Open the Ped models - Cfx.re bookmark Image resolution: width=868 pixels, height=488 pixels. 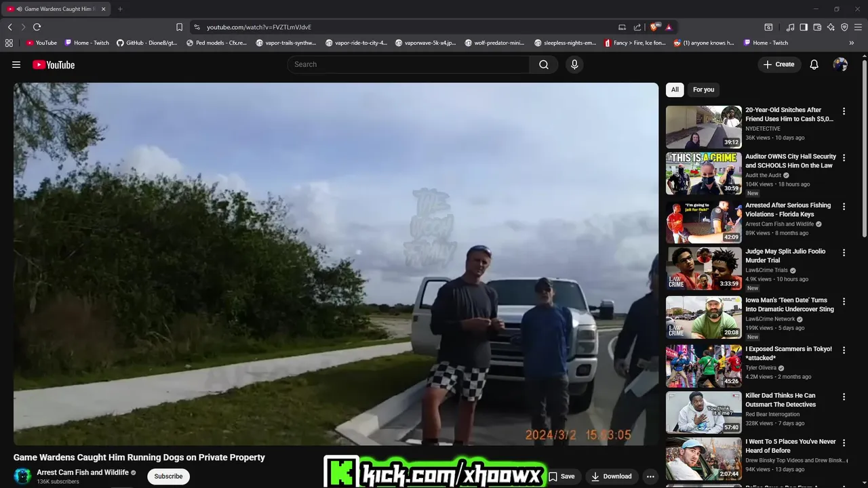[216, 43]
